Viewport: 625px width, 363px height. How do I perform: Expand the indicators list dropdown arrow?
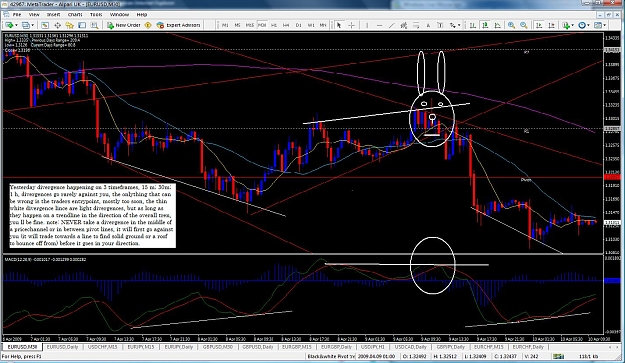[x=573, y=25]
